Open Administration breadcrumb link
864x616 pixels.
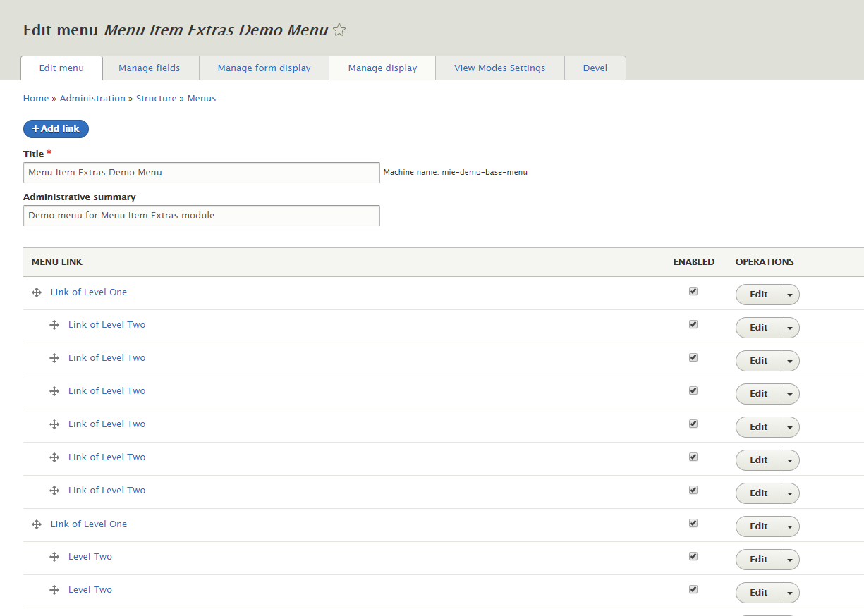click(x=92, y=99)
